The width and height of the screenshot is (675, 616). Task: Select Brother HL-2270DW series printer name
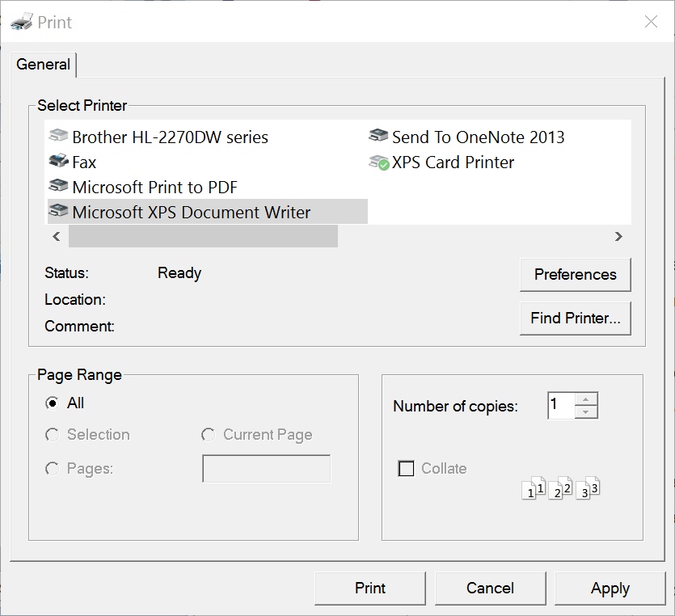(x=170, y=137)
